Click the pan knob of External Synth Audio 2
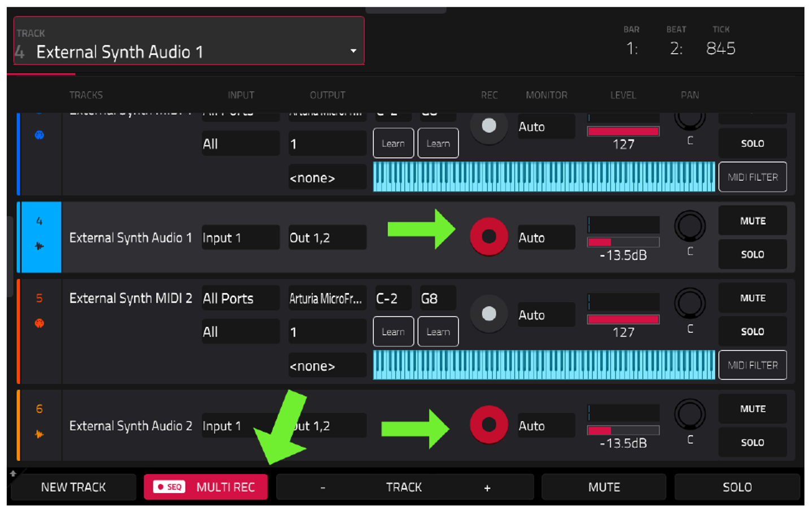812x511 pixels. point(689,414)
